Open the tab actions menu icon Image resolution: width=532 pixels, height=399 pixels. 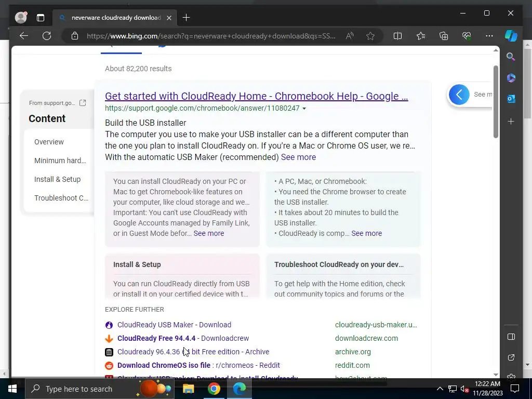(41, 18)
